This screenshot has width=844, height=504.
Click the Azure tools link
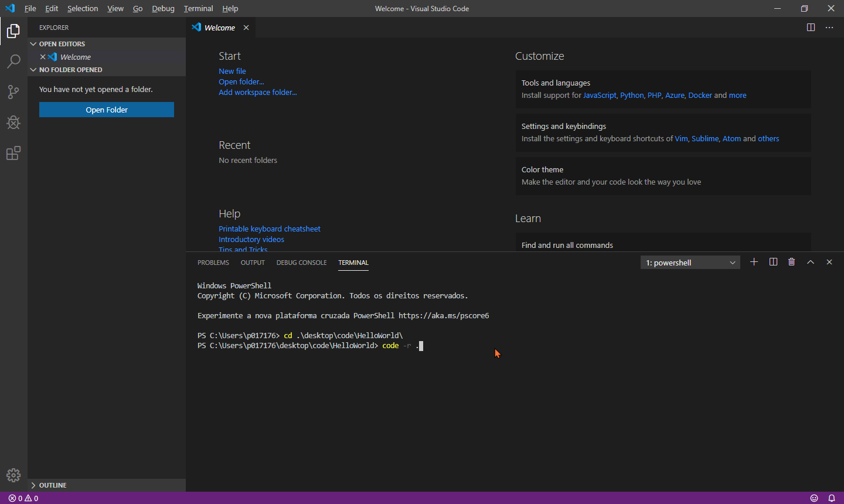(675, 95)
